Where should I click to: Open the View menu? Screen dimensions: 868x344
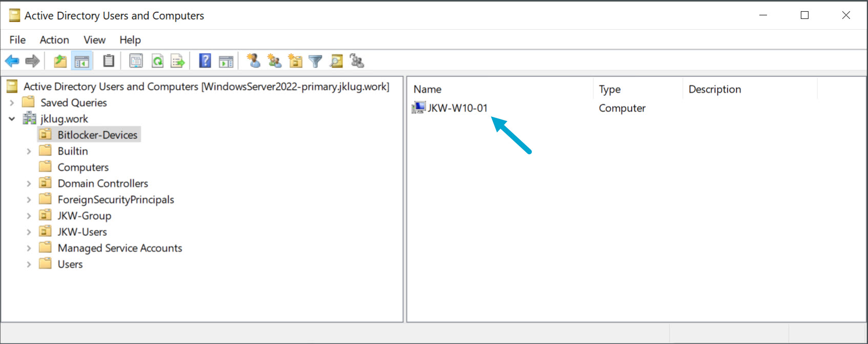pos(95,39)
